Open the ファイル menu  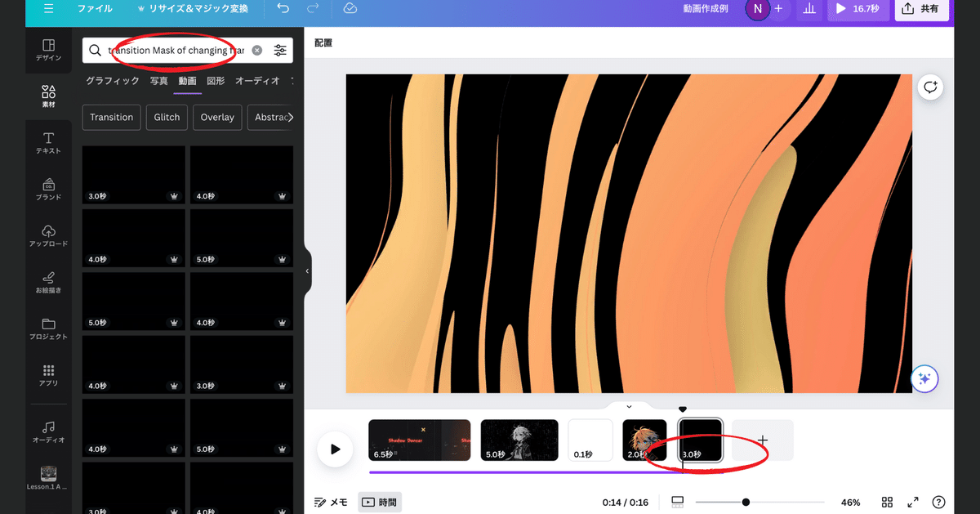pyautogui.click(x=95, y=9)
